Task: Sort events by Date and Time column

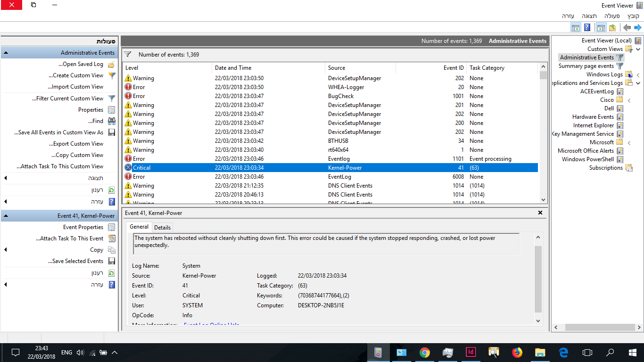Action: tap(268, 68)
